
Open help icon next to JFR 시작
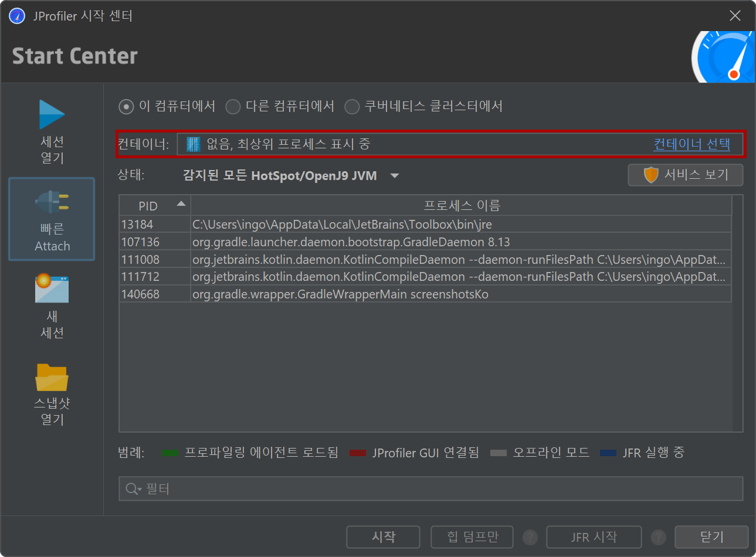point(659,537)
